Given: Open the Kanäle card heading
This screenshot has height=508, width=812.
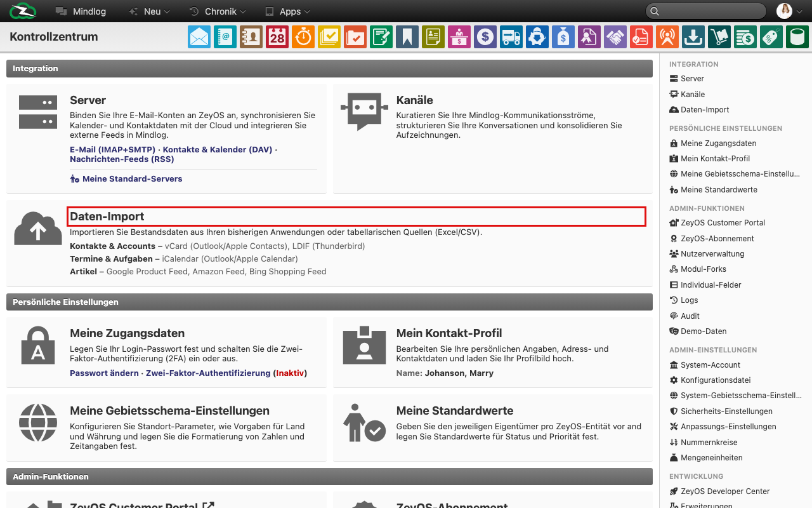Looking at the screenshot, I should [x=415, y=100].
